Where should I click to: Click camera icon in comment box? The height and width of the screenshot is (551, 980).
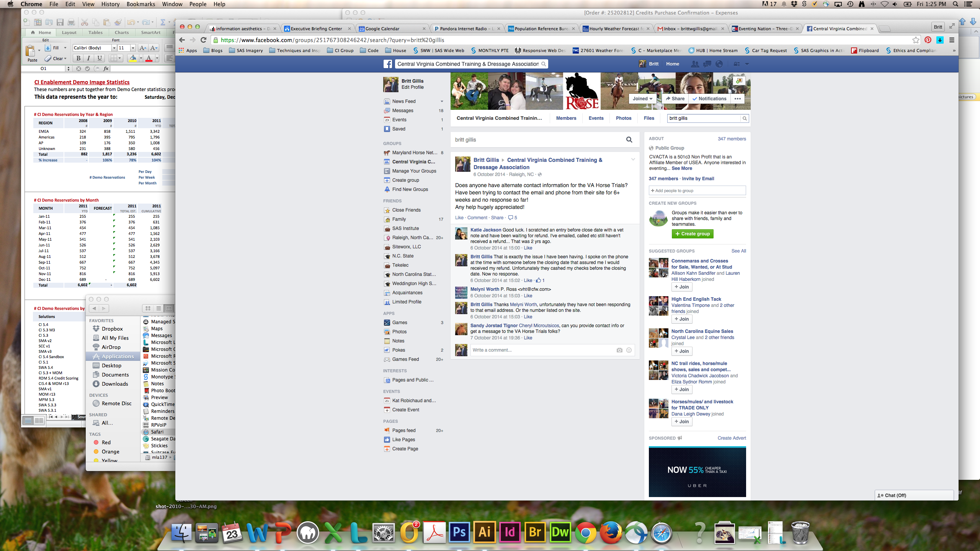[619, 350]
